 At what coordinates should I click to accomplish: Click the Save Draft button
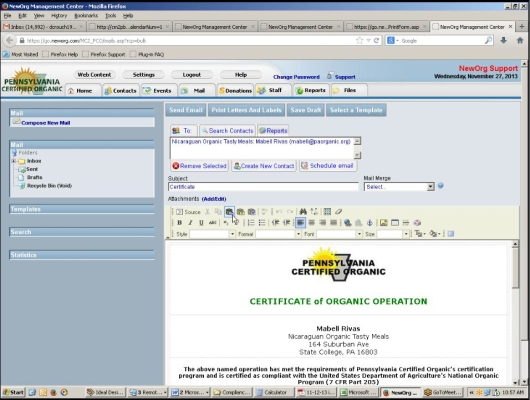tap(306, 110)
